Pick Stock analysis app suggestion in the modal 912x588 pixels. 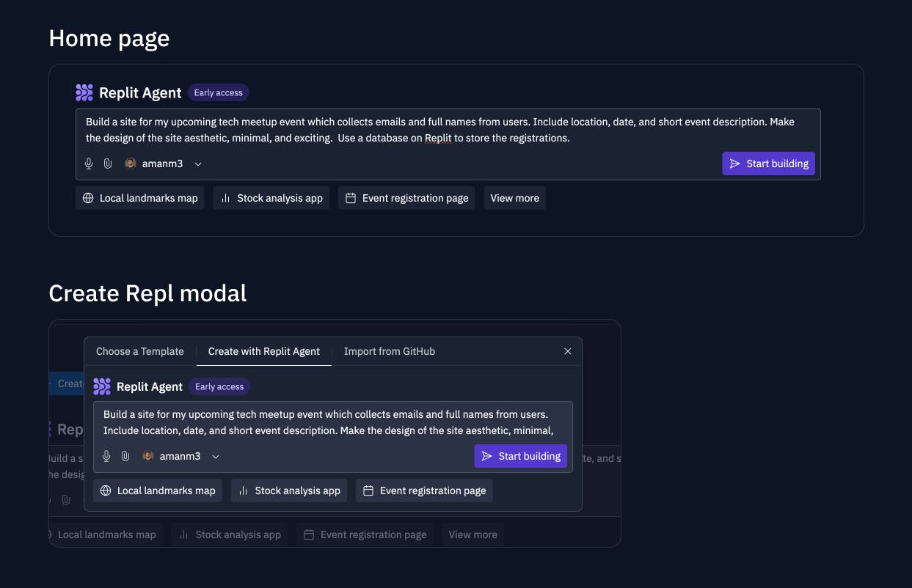[x=289, y=490]
